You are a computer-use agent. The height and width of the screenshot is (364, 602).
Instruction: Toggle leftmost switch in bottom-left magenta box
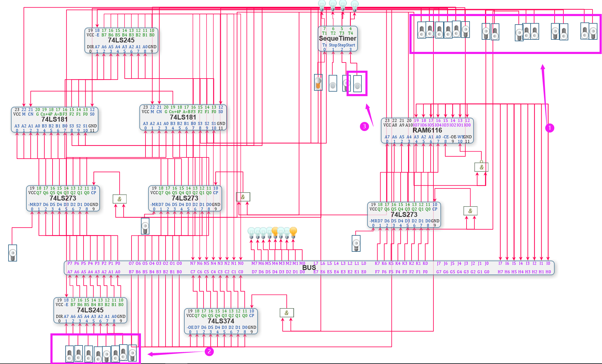(x=70, y=354)
